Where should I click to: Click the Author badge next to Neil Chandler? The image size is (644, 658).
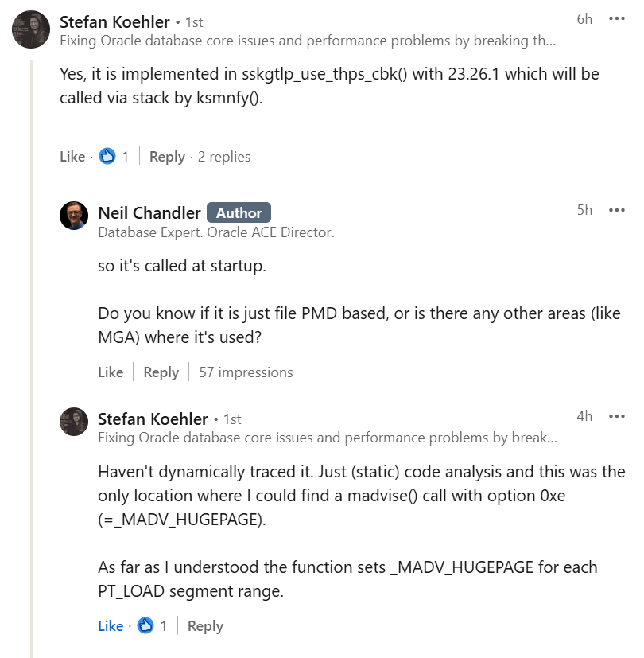[x=239, y=212]
